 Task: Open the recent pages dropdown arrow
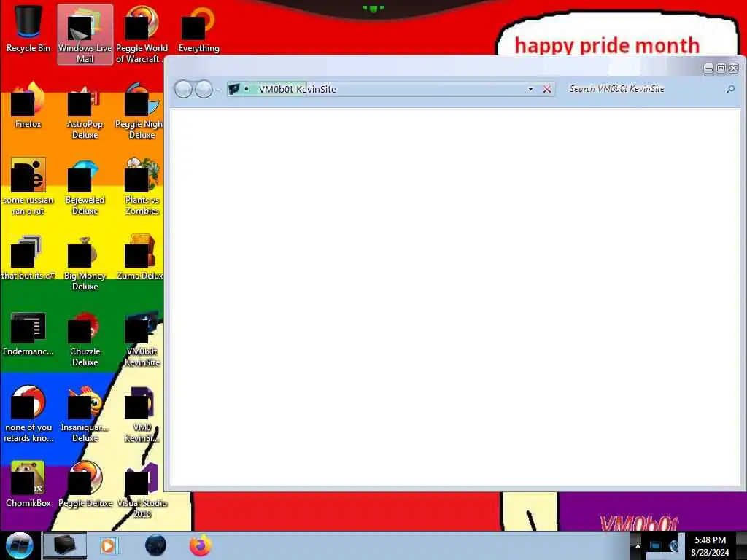(x=218, y=90)
